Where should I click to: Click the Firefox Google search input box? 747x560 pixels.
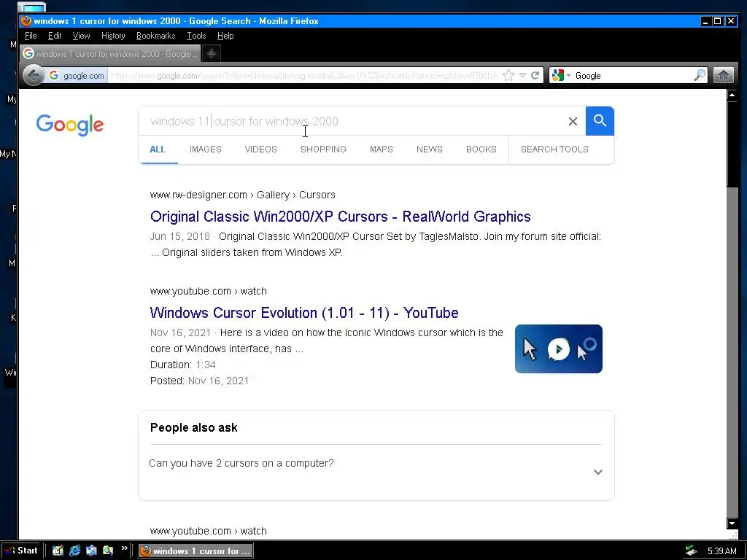632,75
